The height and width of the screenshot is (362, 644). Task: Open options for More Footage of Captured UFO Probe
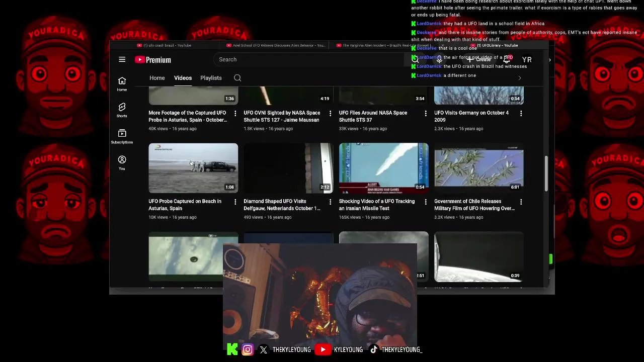click(235, 114)
